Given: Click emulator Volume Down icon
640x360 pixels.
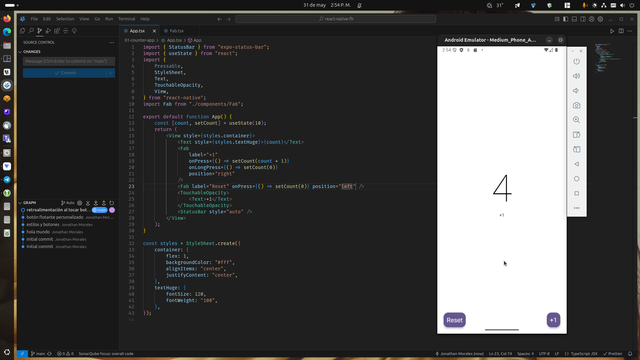Looking at the screenshot, I should click(576, 91).
